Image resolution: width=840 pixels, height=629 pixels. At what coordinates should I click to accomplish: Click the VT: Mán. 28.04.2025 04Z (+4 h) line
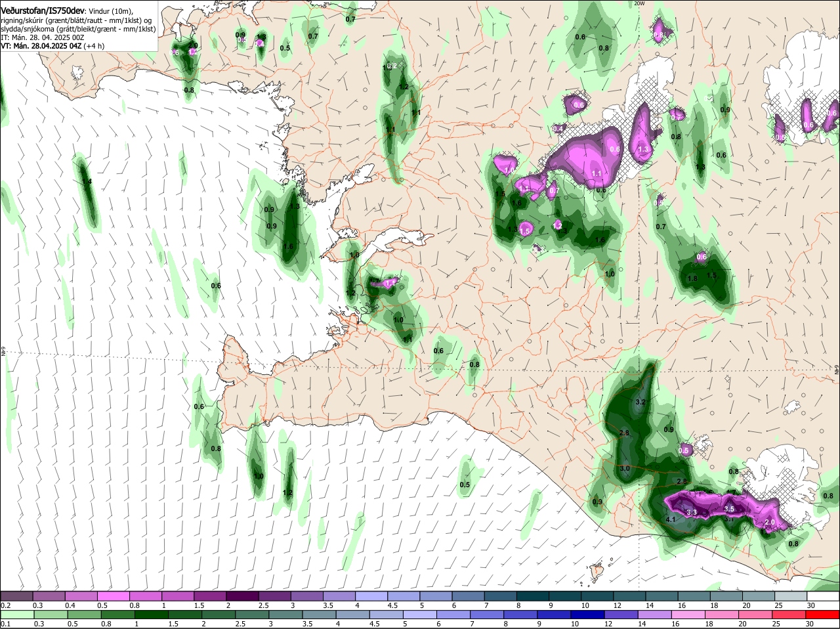pos(52,46)
